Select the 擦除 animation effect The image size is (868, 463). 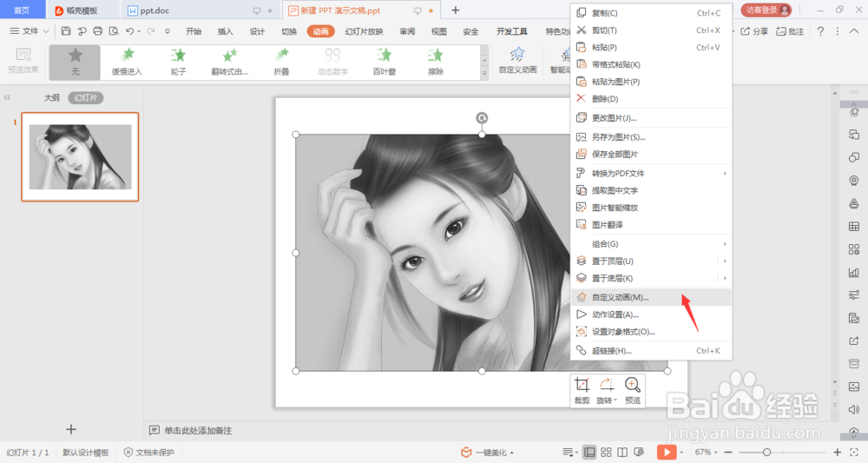(436, 62)
